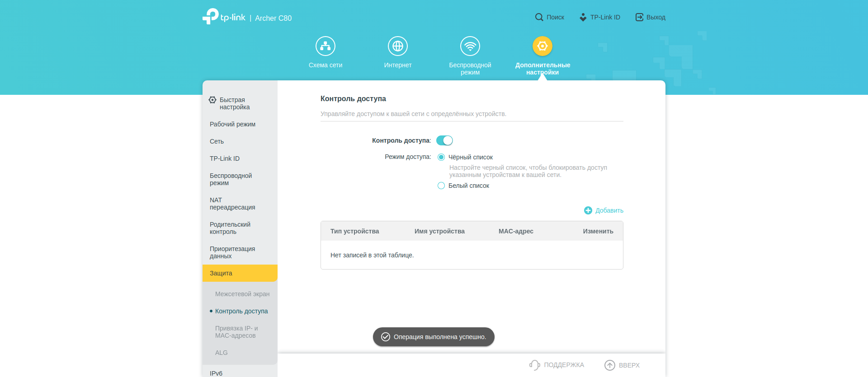Click the Выход logout icon

tap(639, 17)
